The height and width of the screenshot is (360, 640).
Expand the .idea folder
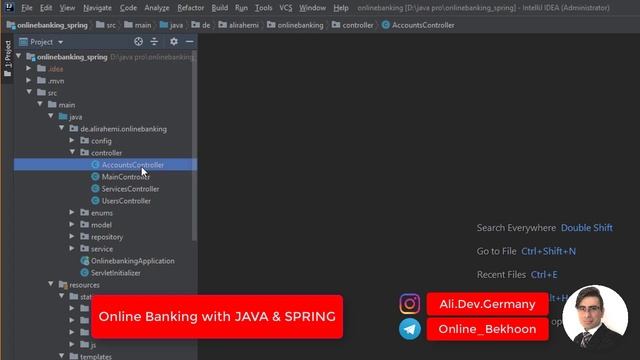coord(29,68)
